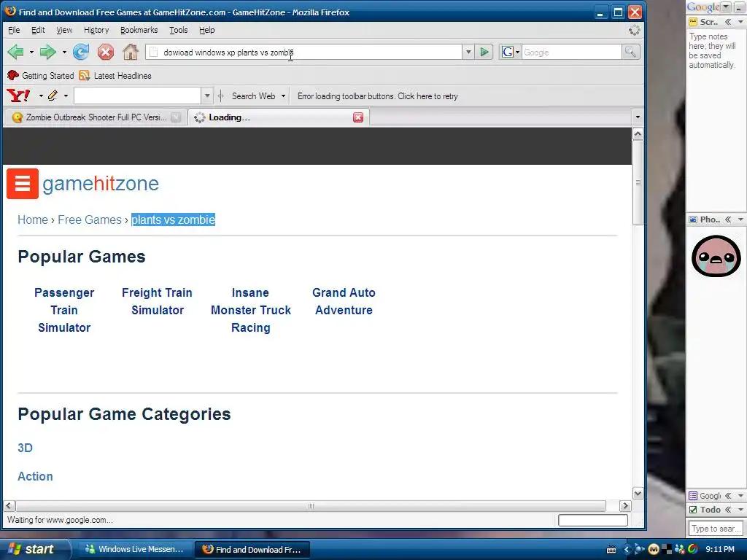The height and width of the screenshot is (560, 747).
Task: Click the green Go arrow beside address bar
Action: point(484,52)
